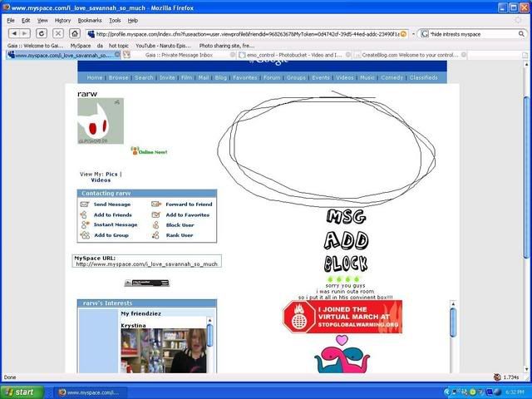Click Browse in MySpace navigation bar
This screenshot has width=532, height=399.
(118, 77)
